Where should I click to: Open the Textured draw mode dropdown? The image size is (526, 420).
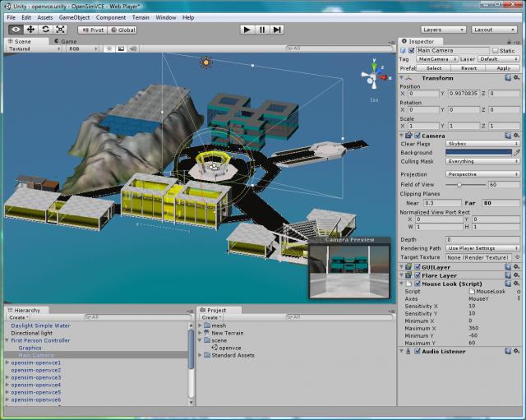[x=35, y=49]
